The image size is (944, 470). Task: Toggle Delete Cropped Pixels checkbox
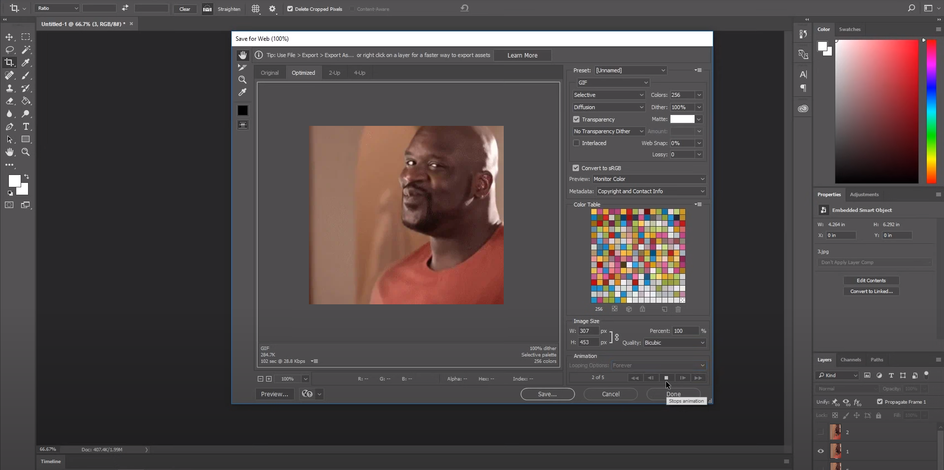290,9
